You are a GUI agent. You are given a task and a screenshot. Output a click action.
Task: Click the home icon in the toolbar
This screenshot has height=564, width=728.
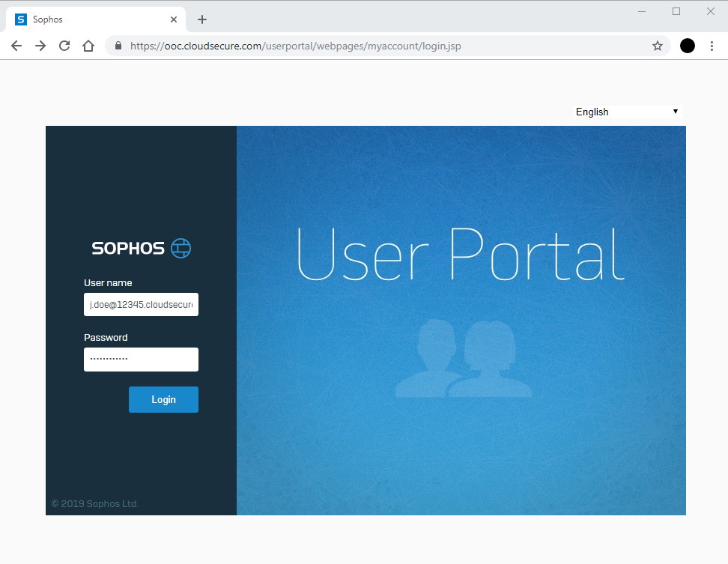point(88,46)
